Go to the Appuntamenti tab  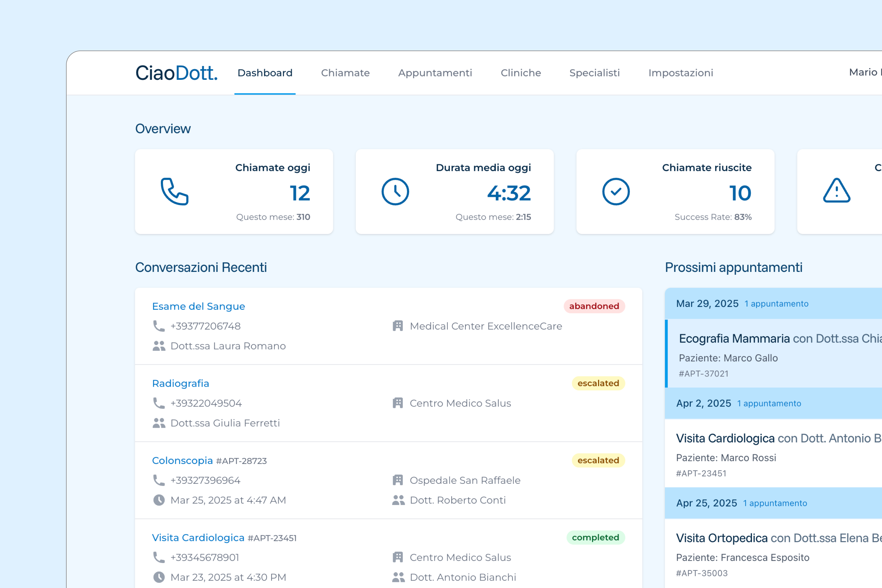click(435, 73)
